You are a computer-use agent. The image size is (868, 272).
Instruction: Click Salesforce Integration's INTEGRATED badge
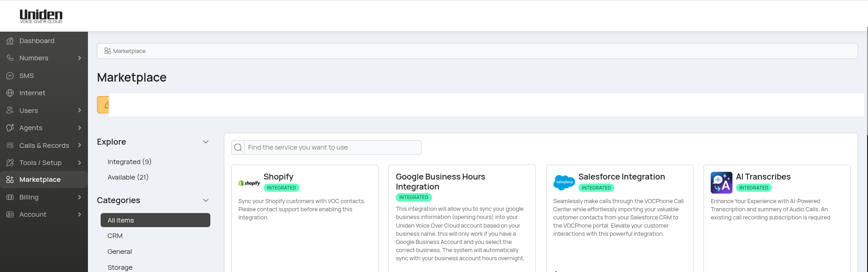tap(596, 188)
